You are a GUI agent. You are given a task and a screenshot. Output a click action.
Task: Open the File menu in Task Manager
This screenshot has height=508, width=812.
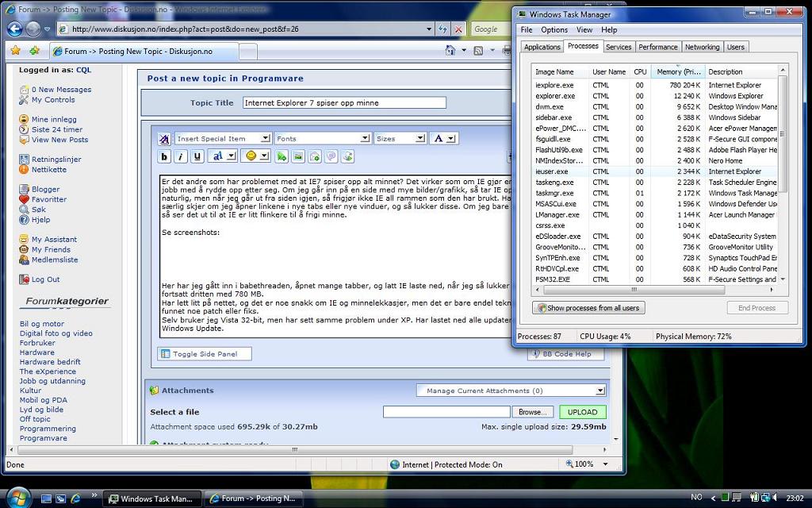pyautogui.click(x=527, y=29)
